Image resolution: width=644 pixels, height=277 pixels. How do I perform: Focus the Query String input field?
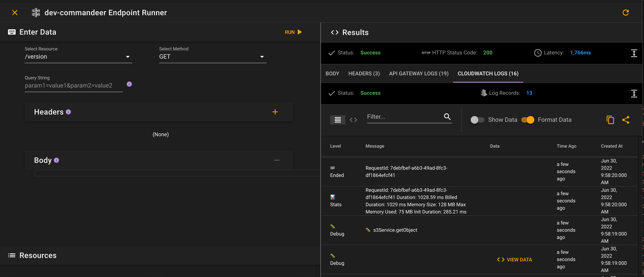tap(74, 85)
